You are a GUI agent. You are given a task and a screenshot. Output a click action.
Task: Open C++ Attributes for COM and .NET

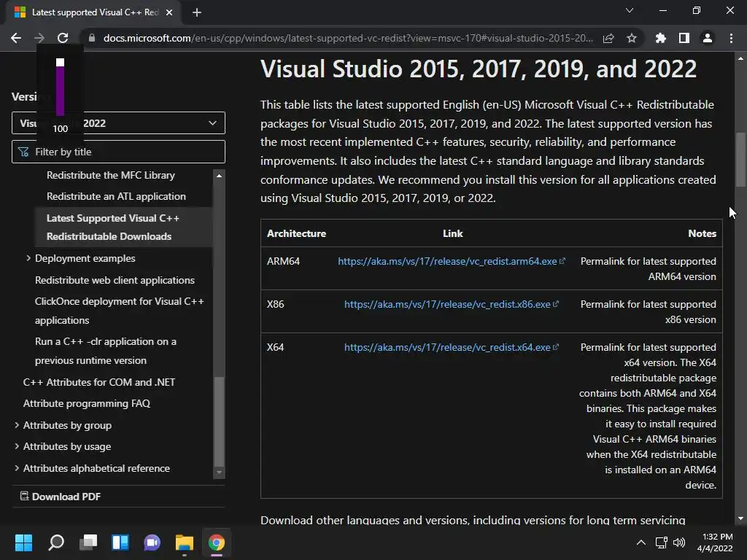pyautogui.click(x=99, y=382)
